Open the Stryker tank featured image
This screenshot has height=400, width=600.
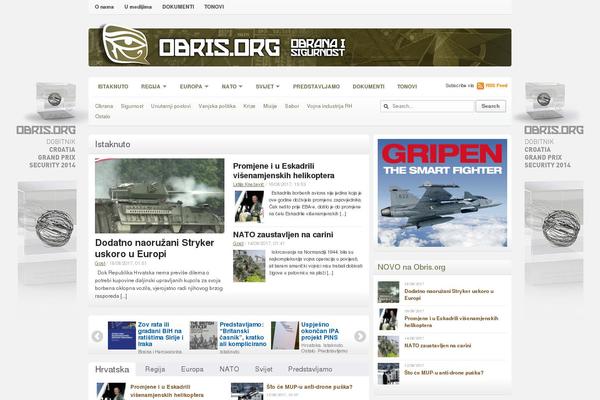tap(160, 196)
